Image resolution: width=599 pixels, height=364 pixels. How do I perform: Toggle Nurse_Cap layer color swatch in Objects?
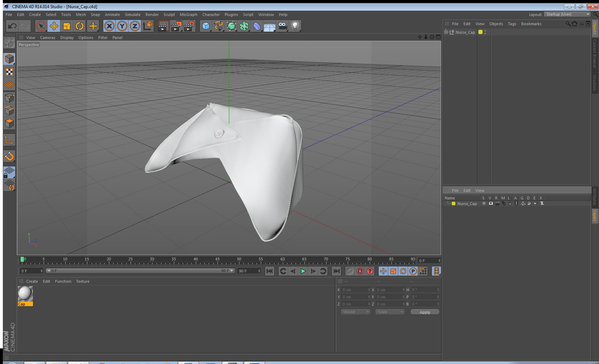point(480,32)
